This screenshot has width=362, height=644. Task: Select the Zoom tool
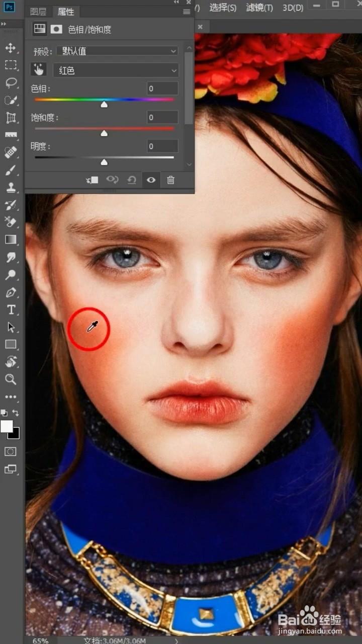pos(11,379)
